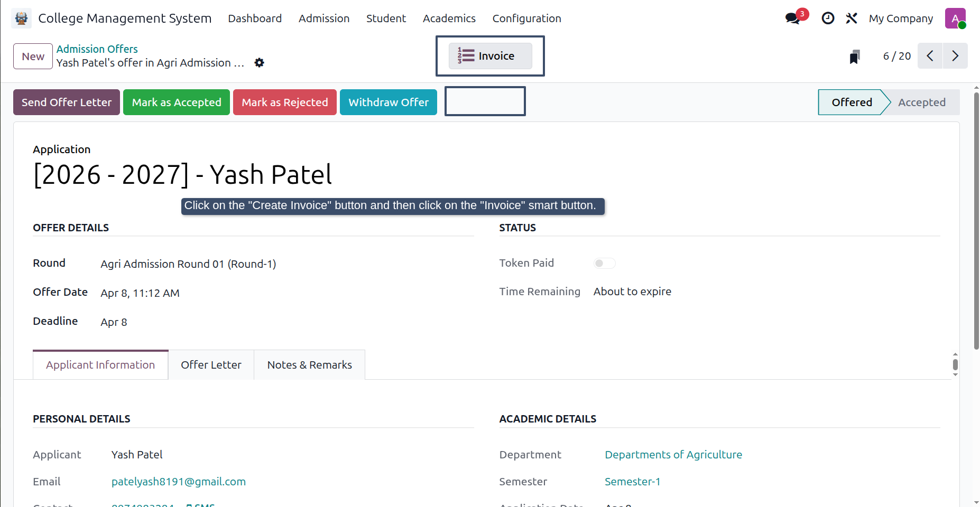Open the Academics menu
Viewport: 980px width, 507px height.
coord(449,18)
